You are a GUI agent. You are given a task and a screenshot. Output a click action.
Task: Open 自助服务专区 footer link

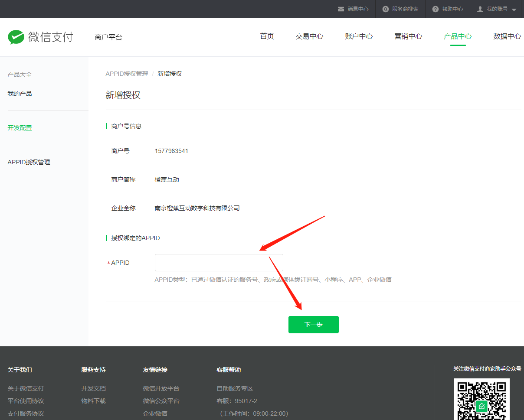tap(235, 388)
